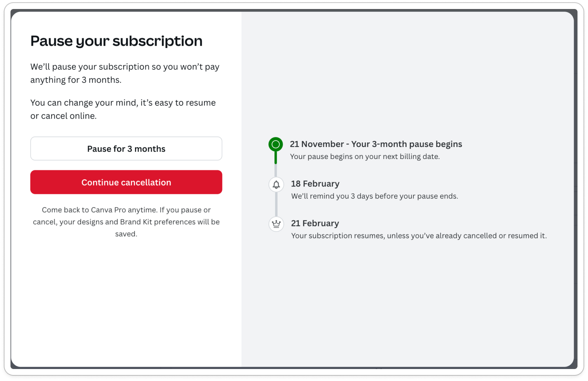Click the green 21 November timeline marker
This screenshot has height=381, width=588.
276,144
